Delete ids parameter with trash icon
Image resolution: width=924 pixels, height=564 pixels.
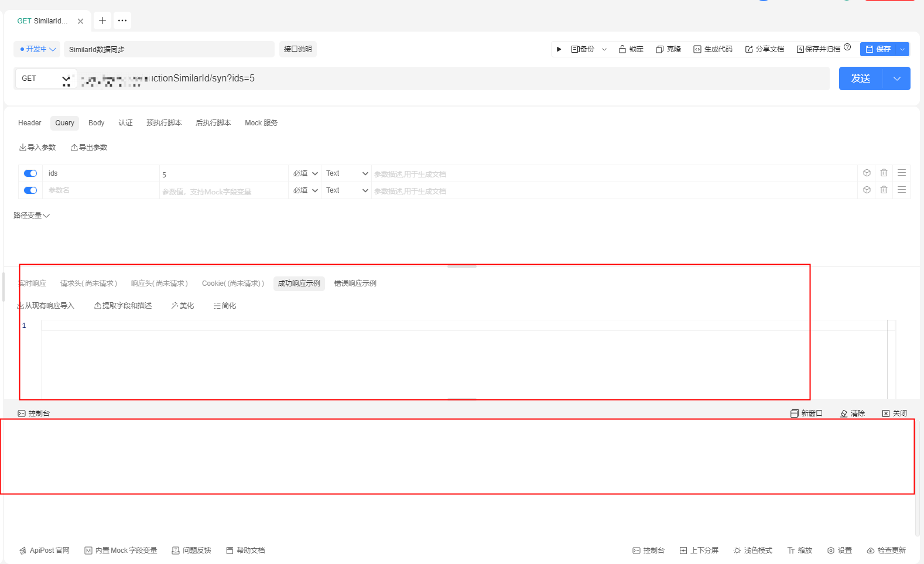pos(884,173)
